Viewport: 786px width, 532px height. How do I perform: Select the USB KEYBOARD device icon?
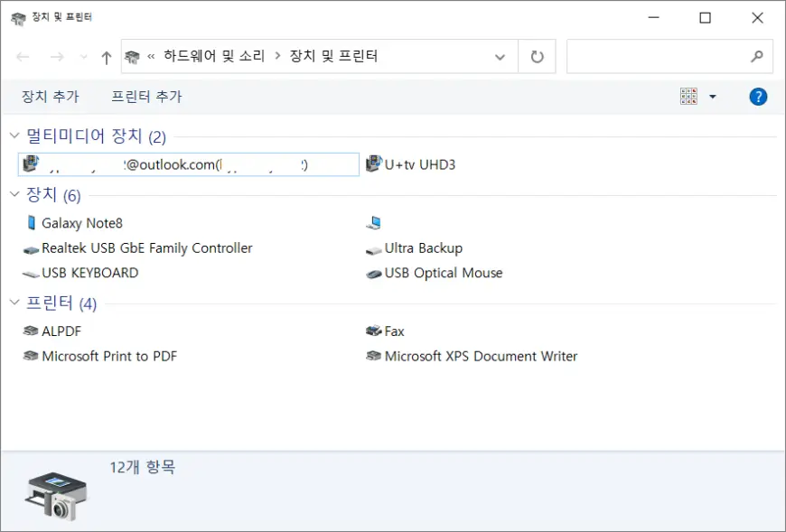(x=32, y=273)
